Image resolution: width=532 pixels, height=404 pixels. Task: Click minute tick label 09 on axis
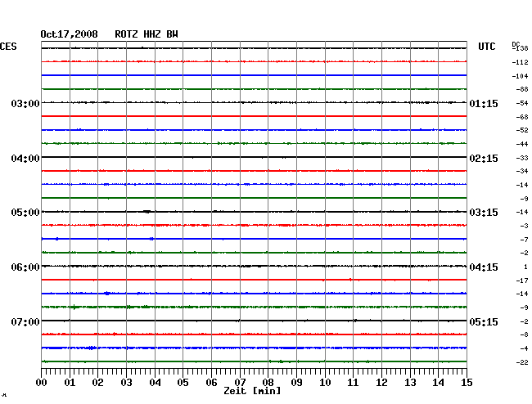(x=296, y=382)
